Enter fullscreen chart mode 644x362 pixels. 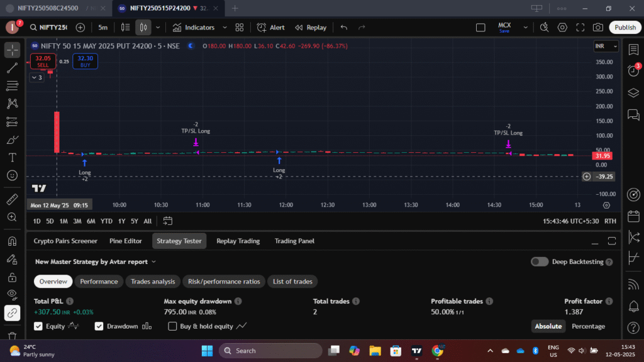tap(580, 28)
